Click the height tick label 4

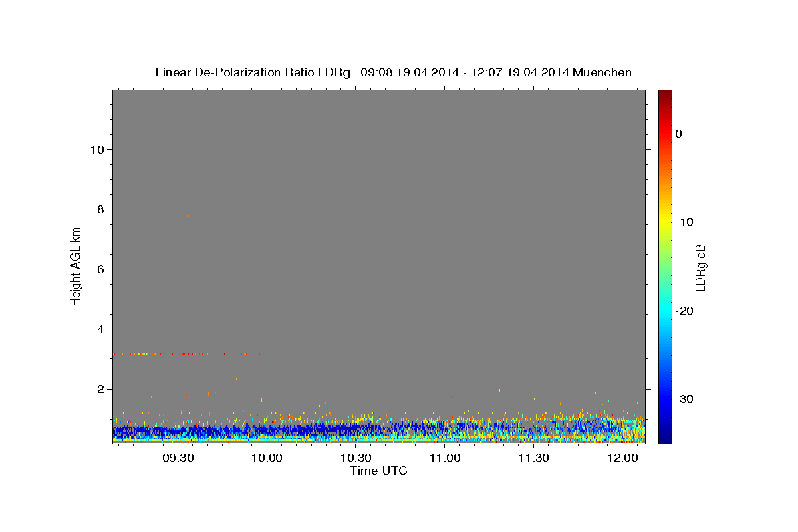tap(100, 329)
